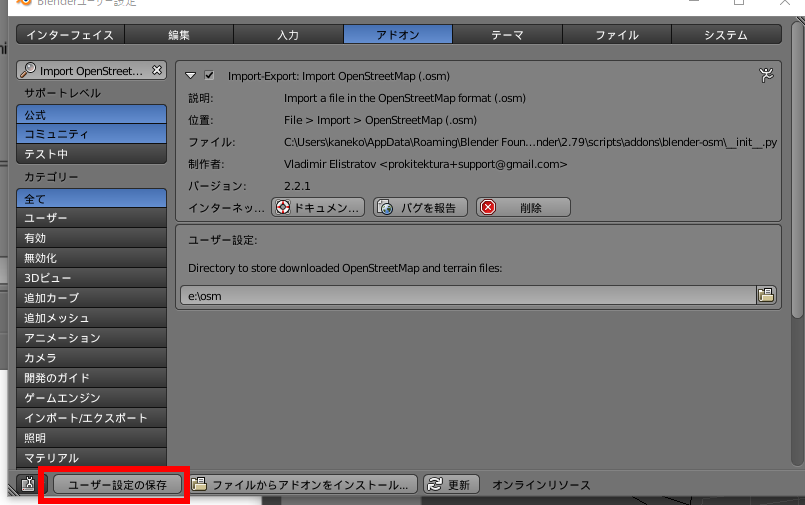Open the オンラインリソース menu
The height and width of the screenshot is (505, 805).
pos(541,484)
